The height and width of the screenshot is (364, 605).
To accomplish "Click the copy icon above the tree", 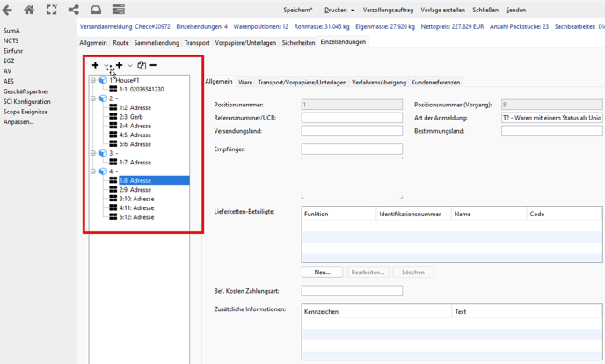I will click(x=142, y=65).
